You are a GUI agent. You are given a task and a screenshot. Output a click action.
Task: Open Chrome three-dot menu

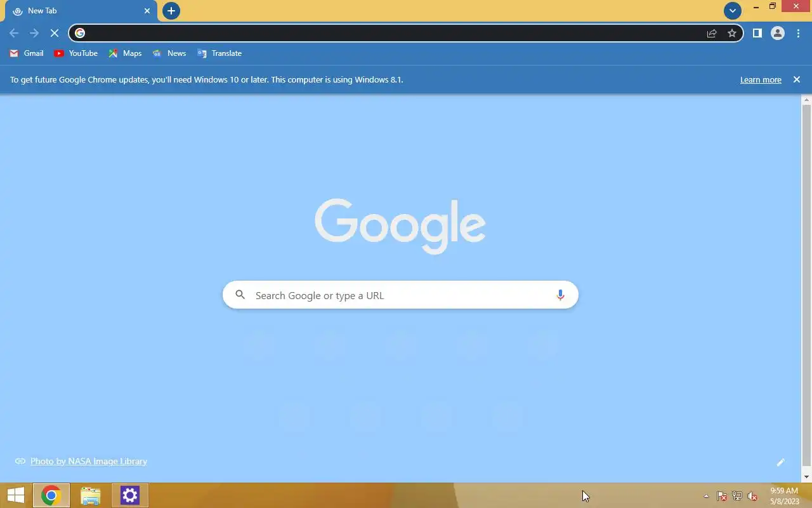798,33
